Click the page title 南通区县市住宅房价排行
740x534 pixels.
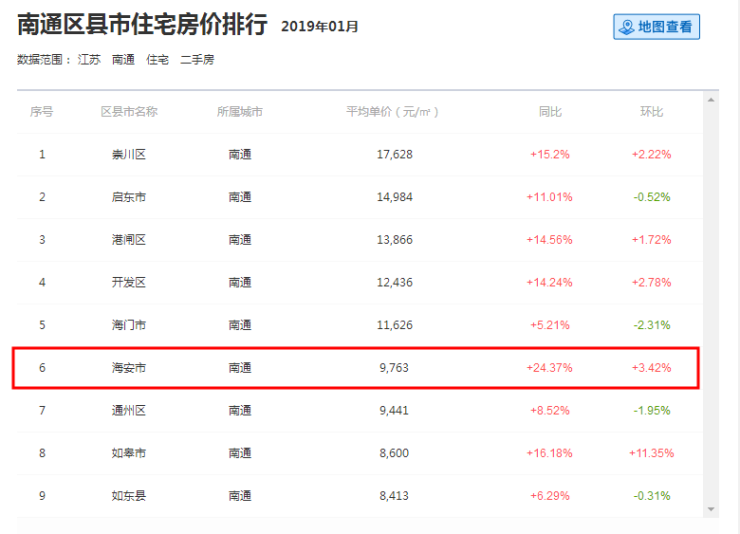(143, 25)
